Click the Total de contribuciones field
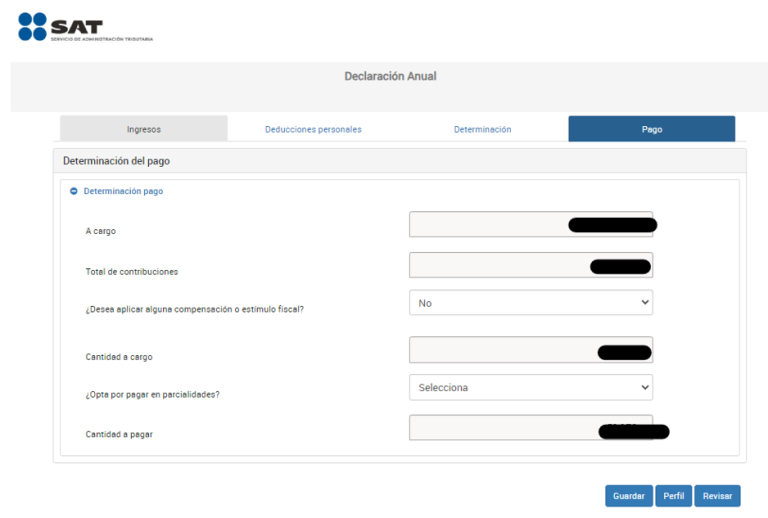Viewport: 768px width, 518px height. click(531, 265)
